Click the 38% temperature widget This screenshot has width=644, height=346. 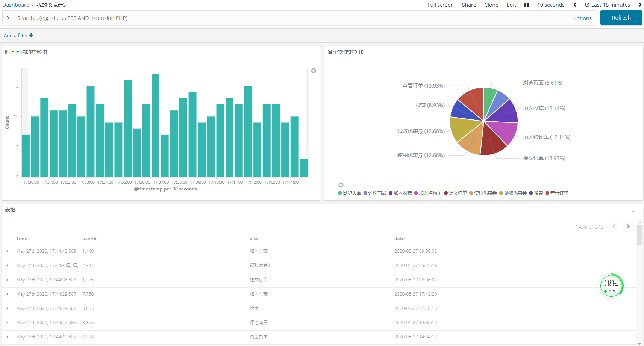point(611,286)
